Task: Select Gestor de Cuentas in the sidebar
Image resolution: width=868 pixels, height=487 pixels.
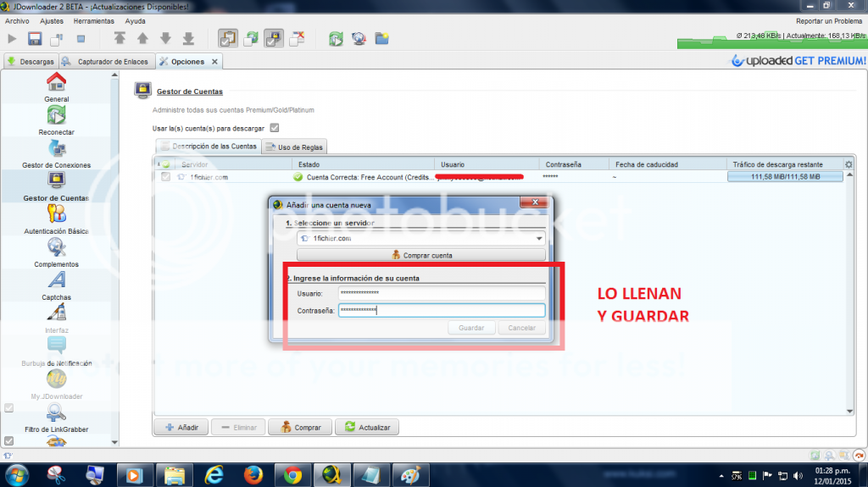Action: tap(57, 186)
